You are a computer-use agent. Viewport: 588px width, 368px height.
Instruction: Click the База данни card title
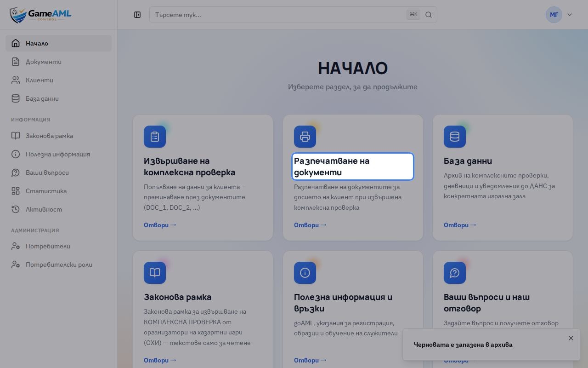coord(468,161)
